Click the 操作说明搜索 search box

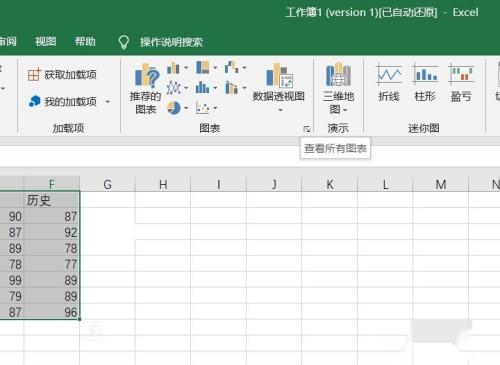click(x=171, y=42)
